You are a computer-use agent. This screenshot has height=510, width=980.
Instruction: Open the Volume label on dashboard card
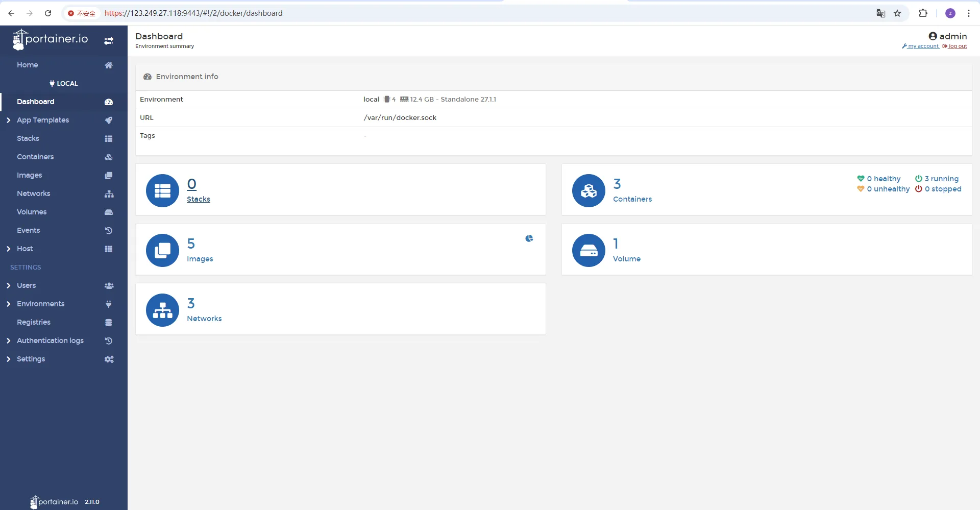point(627,259)
